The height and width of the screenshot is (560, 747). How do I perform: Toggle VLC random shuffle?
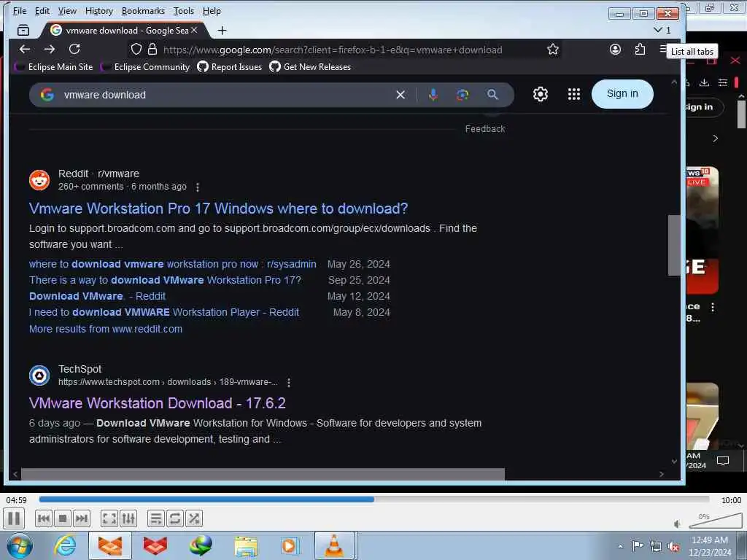[193, 518]
